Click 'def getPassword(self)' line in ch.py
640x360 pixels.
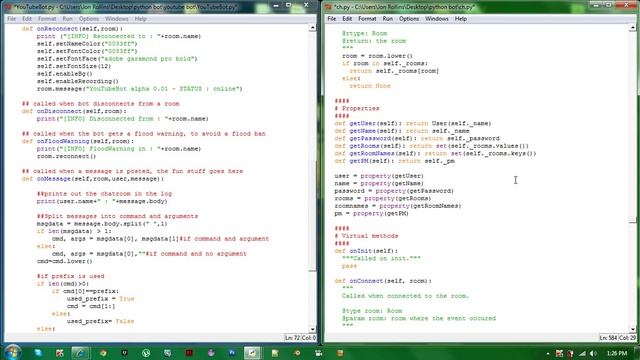[x=417, y=138]
